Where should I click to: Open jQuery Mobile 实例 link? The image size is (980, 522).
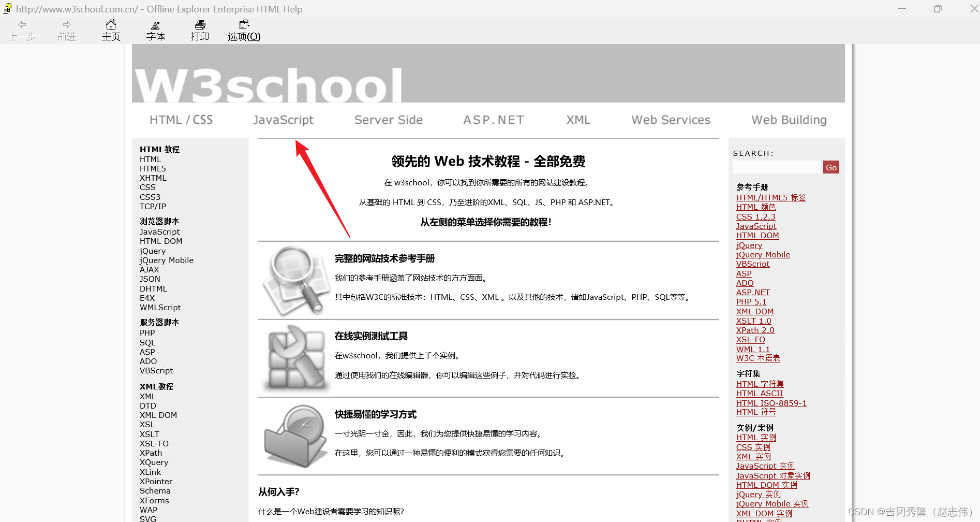(x=773, y=504)
